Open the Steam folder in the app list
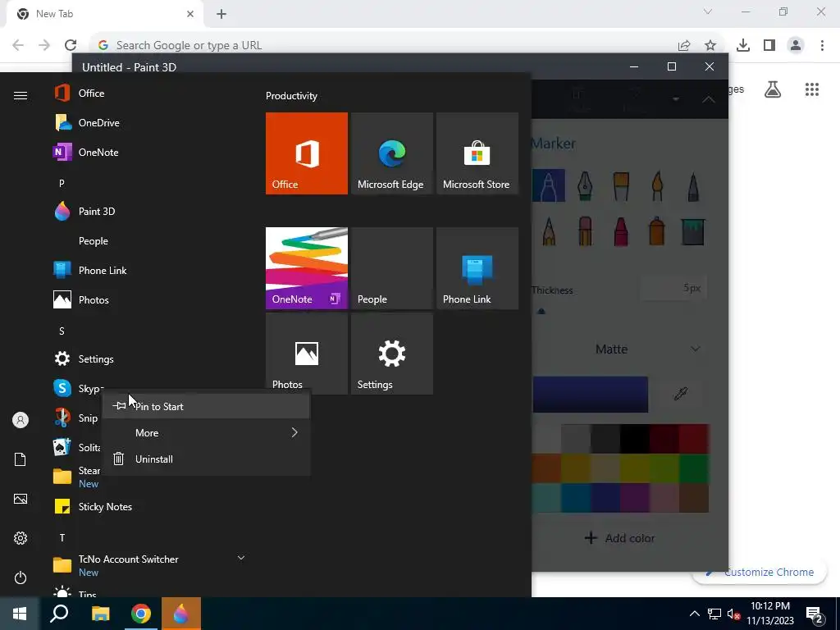Screen dimensions: 840x630 click(x=76, y=477)
